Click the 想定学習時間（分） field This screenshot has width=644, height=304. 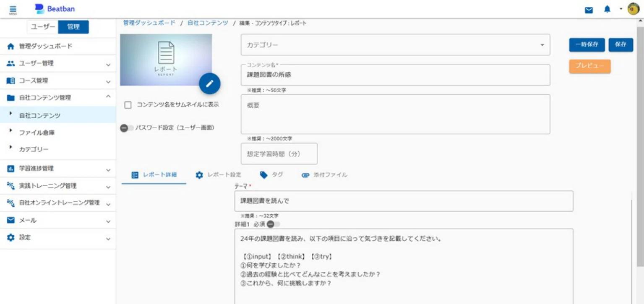pyautogui.click(x=279, y=154)
